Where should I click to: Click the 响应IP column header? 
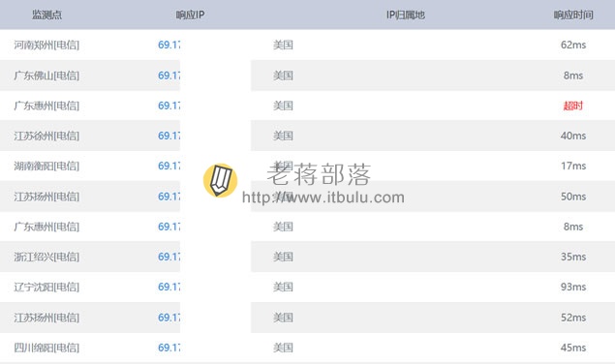tap(190, 15)
